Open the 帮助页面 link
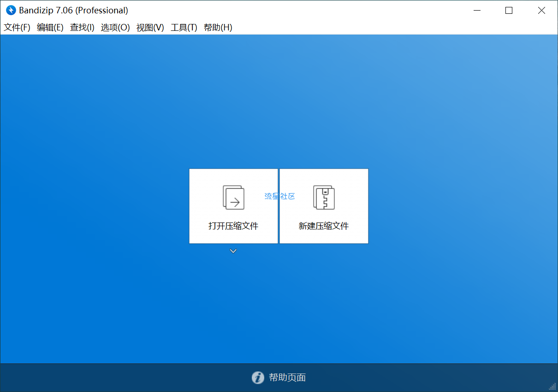558x392 pixels. (x=287, y=378)
